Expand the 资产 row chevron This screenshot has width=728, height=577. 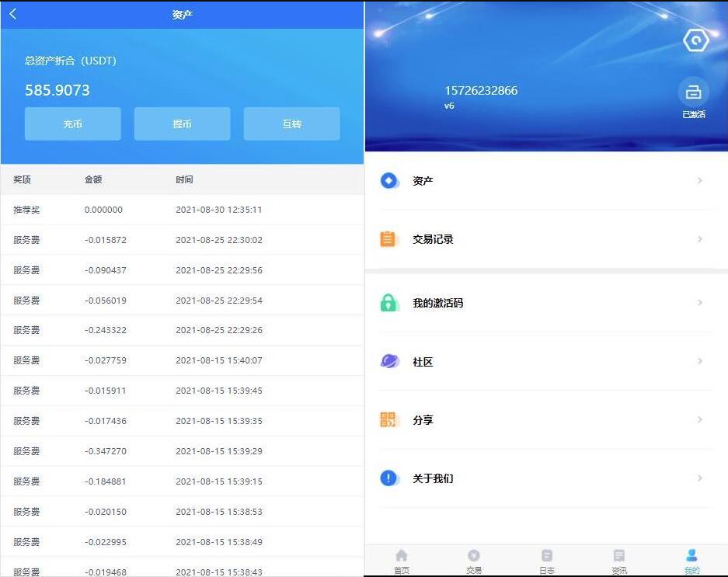pyautogui.click(x=700, y=181)
